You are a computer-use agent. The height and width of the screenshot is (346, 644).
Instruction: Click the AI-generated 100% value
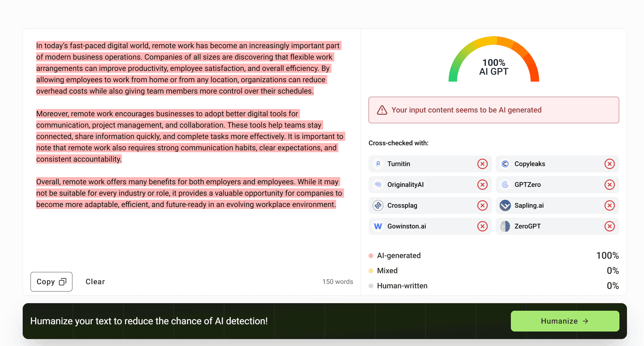tap(607, 256)
